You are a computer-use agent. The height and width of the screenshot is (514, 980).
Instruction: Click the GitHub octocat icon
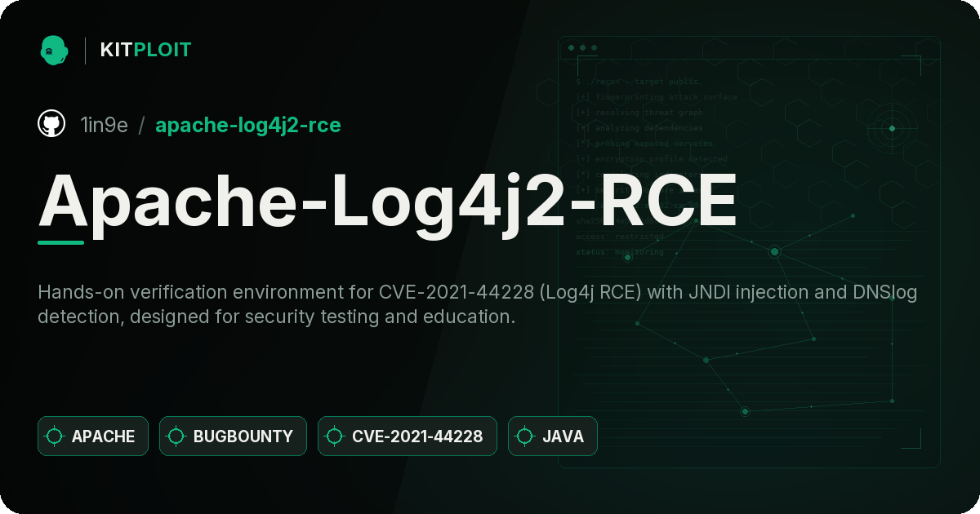51,125
